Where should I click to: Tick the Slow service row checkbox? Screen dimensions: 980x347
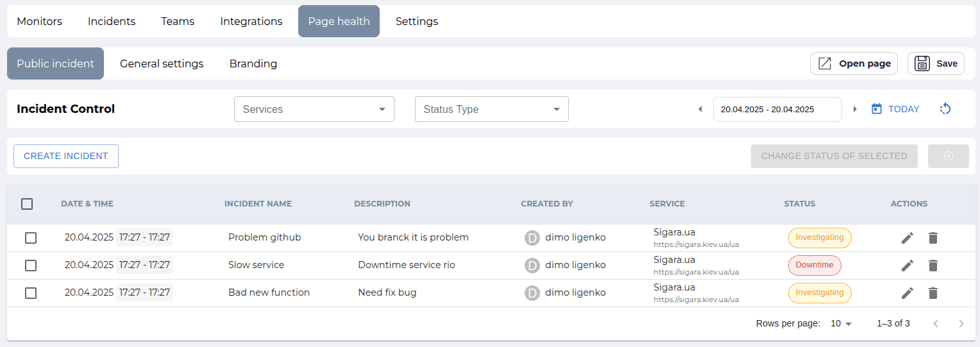coord(31,266)
